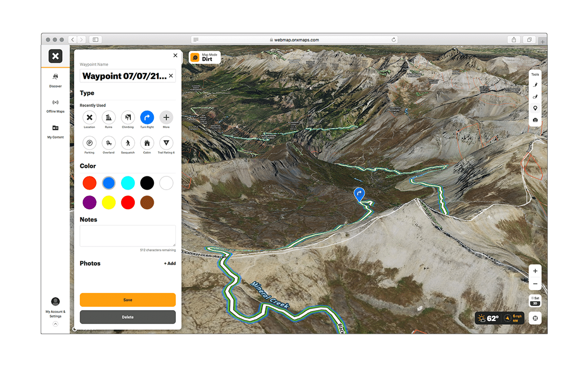Screen dimensions: 588x366
Task: Expand the My Account & Settings chevron
Action: (x=55, y=324)
